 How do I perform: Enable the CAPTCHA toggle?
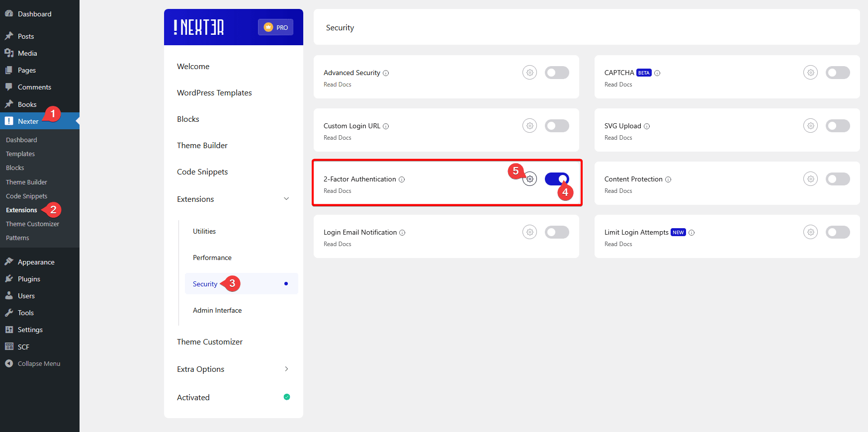tap(838, 73)
